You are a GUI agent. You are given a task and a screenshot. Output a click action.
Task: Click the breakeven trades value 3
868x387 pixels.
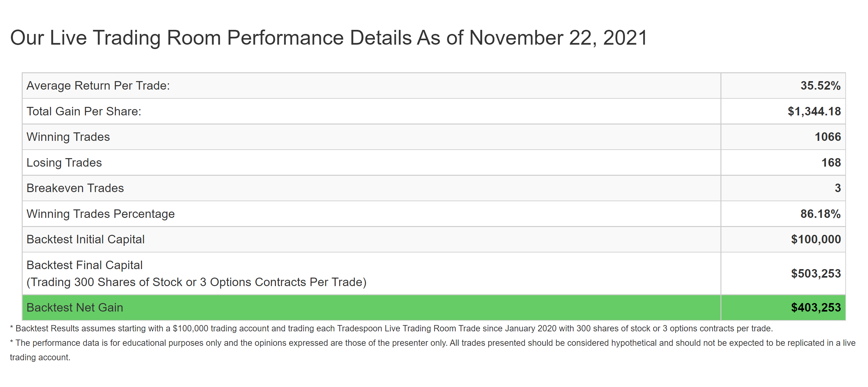838,188
